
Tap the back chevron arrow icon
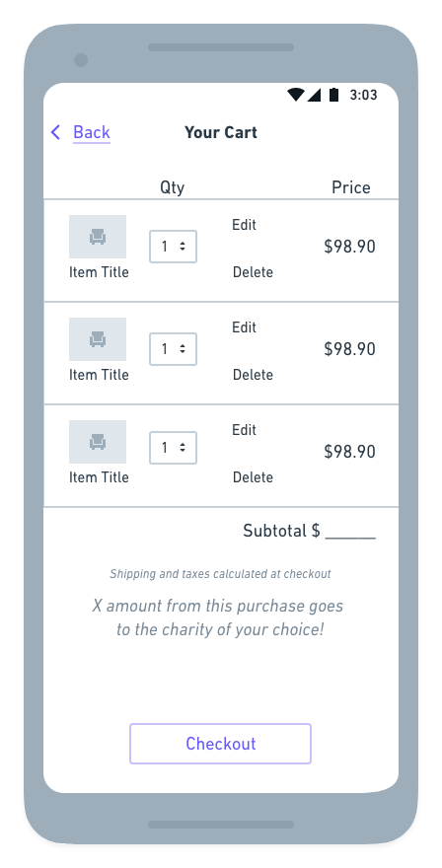(55, 132)
